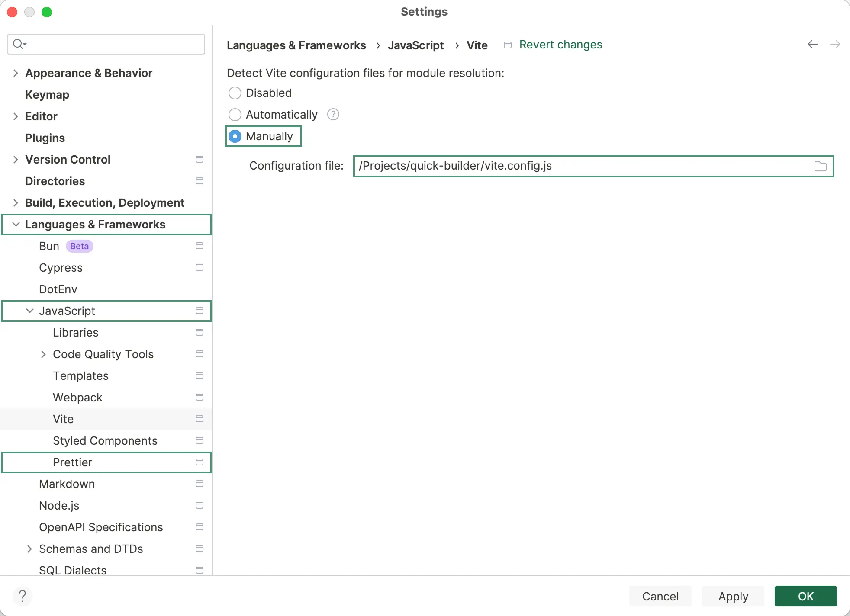This screenshot has height=616, width=850.
Task: Expand the Editor section
Action: pos(16,116)
